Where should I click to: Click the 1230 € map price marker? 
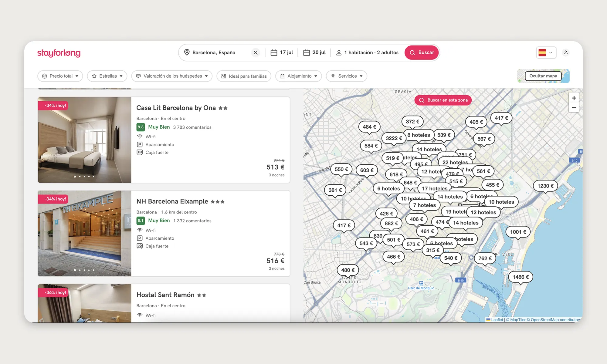(545, 186)
